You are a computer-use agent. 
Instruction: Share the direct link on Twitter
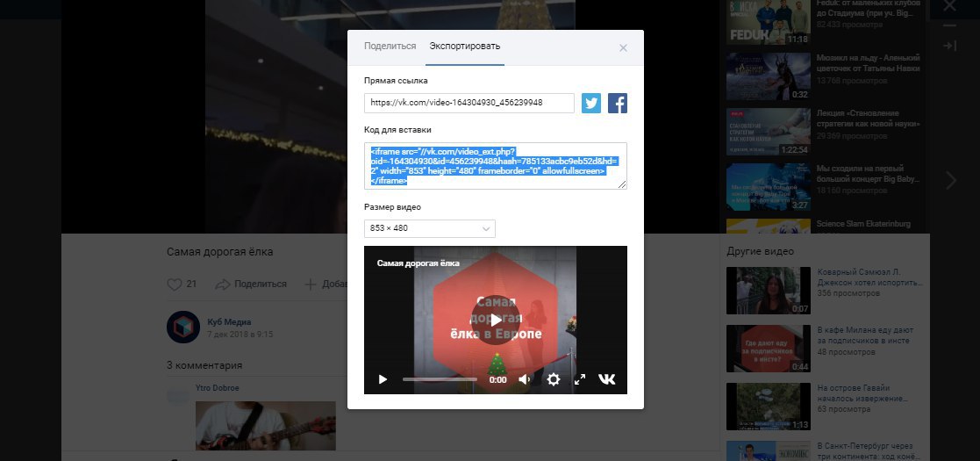590,104
